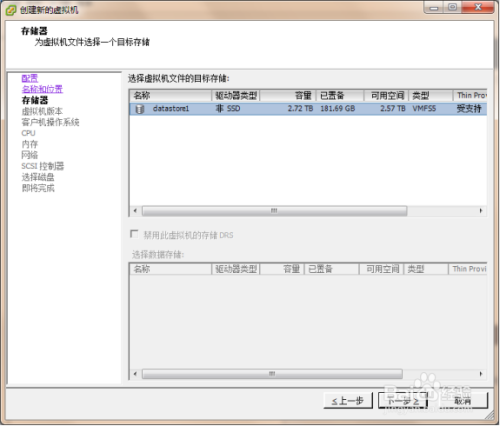This screenshot has height=426, width=500.
Task: Click upper table scroll left arrow
Action: coord(135,211)
